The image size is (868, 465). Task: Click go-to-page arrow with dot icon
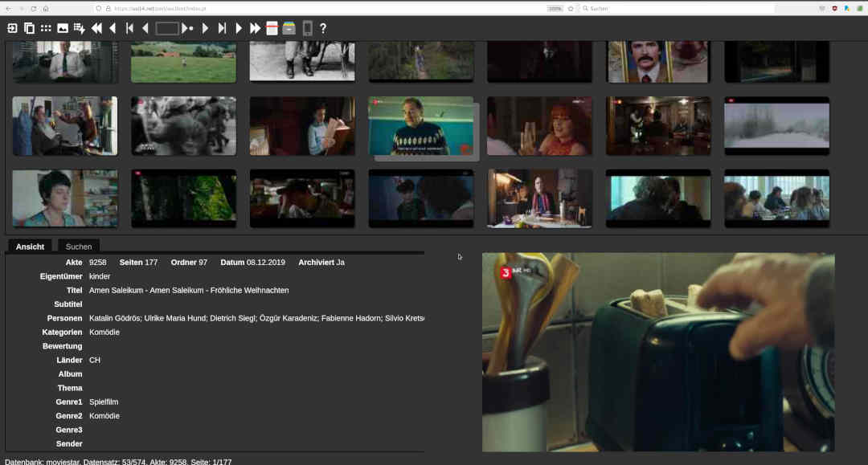pos(187,28)
